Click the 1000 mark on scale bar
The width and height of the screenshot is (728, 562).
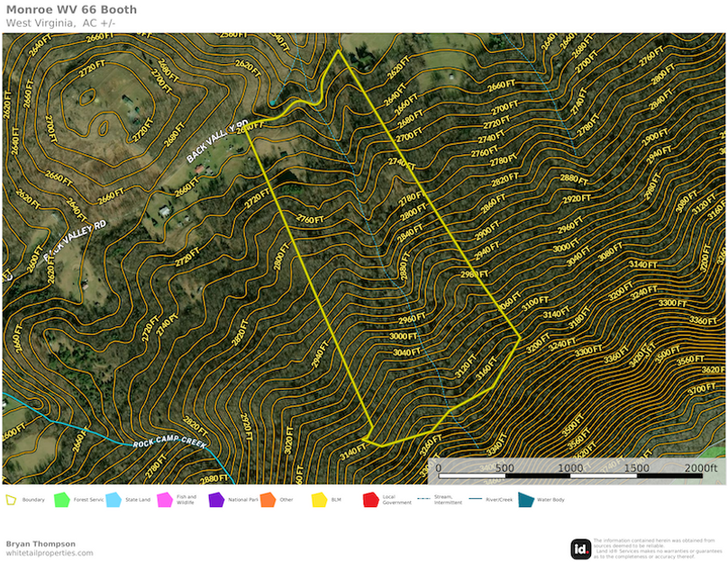point(569,468)
